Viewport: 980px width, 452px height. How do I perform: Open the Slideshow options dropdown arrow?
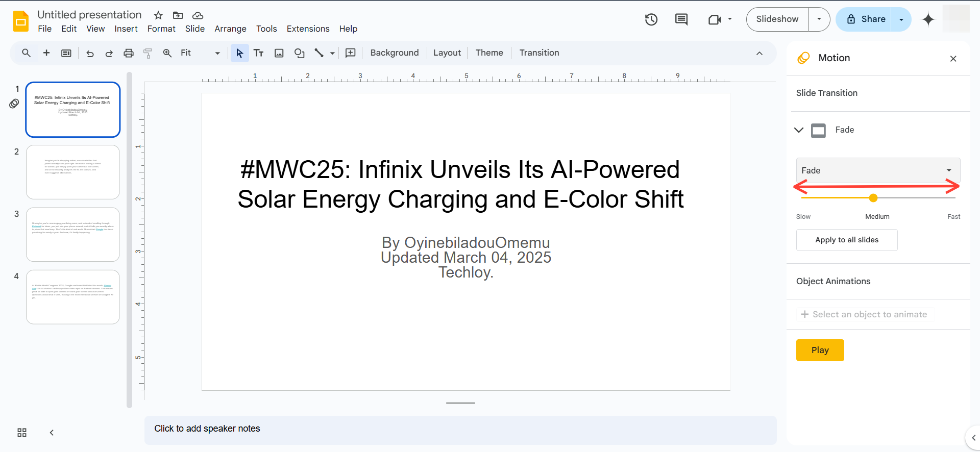[x=819, y=19]
